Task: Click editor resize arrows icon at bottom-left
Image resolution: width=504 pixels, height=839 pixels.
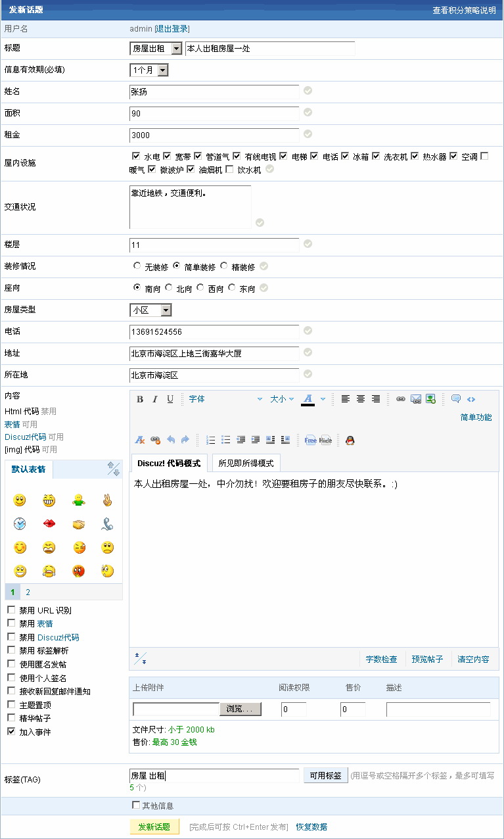Action: [x=141, y=659]
